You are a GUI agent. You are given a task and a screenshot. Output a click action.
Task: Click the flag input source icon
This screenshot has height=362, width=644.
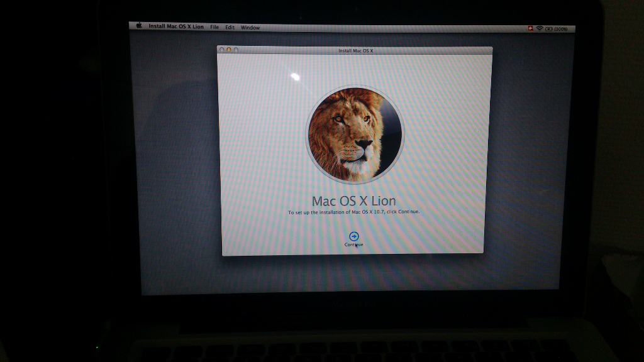530,28
